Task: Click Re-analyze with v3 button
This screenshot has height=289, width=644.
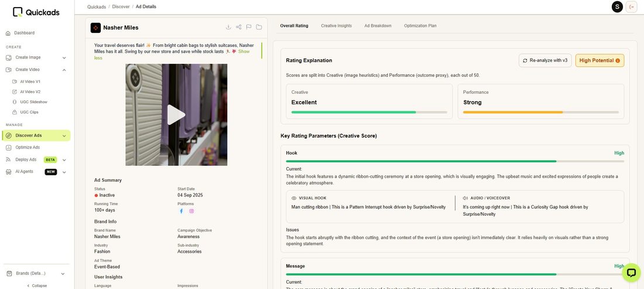Action: tap(545, 60)
